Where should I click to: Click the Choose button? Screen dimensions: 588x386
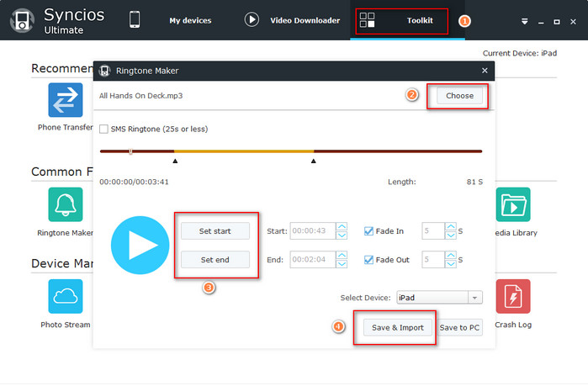[459, 96]
